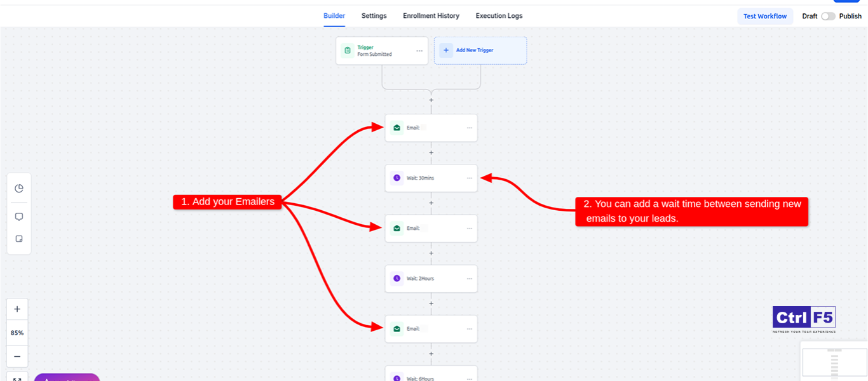
Task: Click the email icon on the first Email step
Action: tap(397, 128)
